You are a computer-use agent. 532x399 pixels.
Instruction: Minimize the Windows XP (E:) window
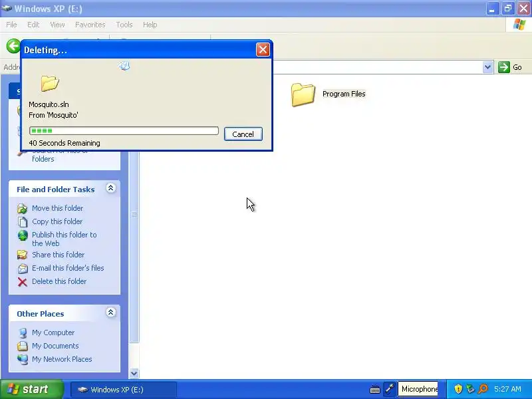[492, 9]
